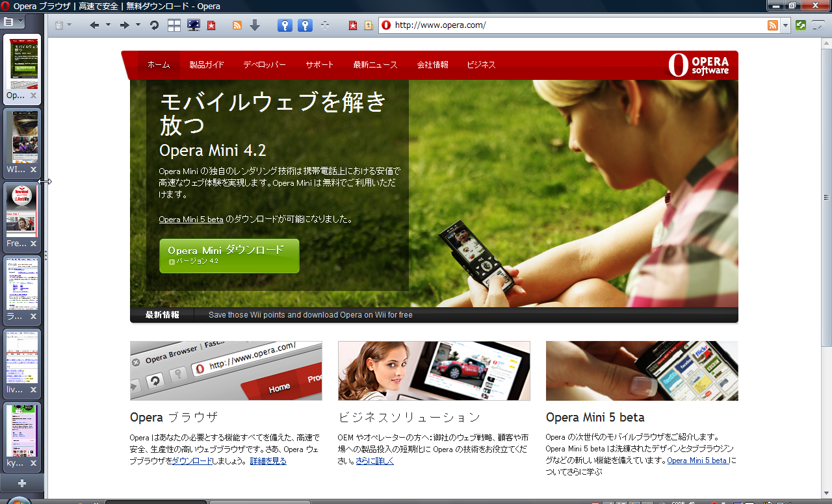Click red star bookmark icon beside monitor icon

coord(211,25)
